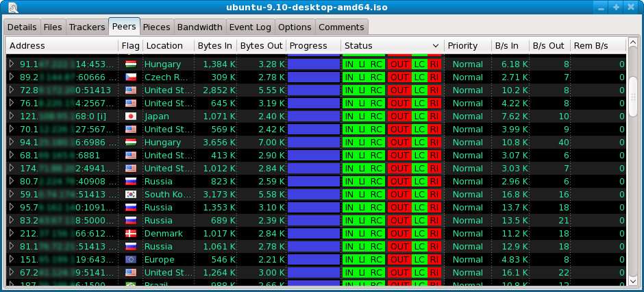Click the Hungary flag for peer 91.1
This screenshot has width=644, height=292.
130,64
